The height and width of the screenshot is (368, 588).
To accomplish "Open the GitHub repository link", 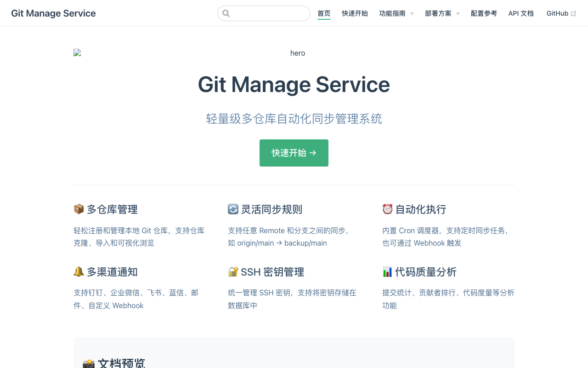I will 557,13.
